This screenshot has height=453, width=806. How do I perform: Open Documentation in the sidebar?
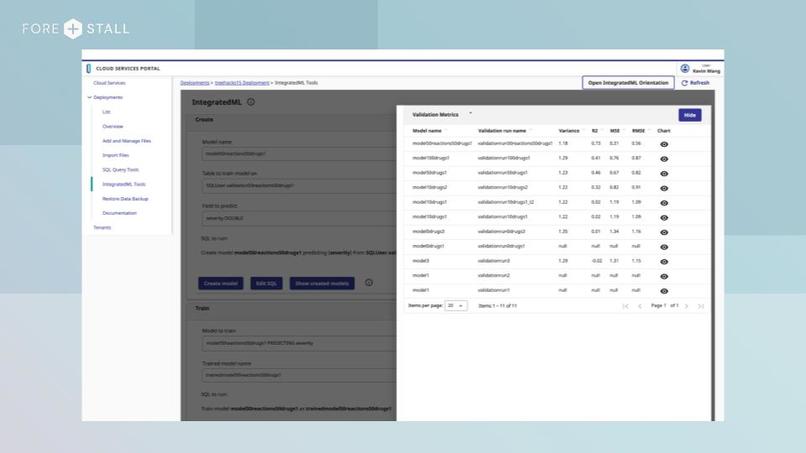[x=119, y=213]
